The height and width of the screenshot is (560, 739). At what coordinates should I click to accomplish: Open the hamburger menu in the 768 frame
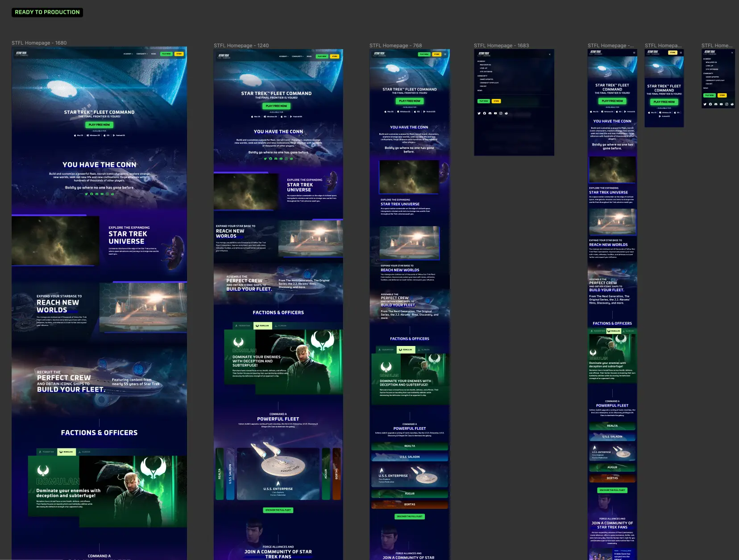(x=445, y=54)
